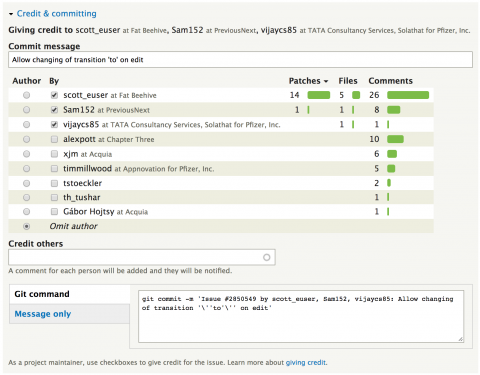
Task: Select Sam152 as author radio
Action: tap(26, 110)
